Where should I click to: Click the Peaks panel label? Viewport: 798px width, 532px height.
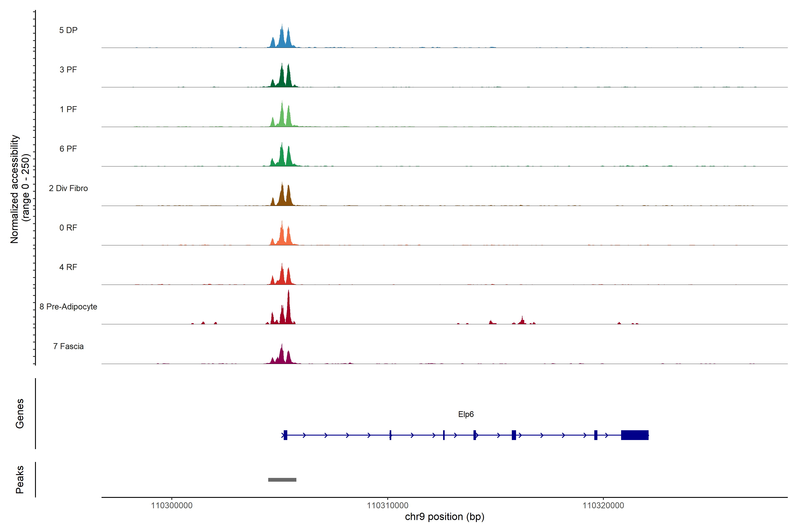tap(20, 479)
